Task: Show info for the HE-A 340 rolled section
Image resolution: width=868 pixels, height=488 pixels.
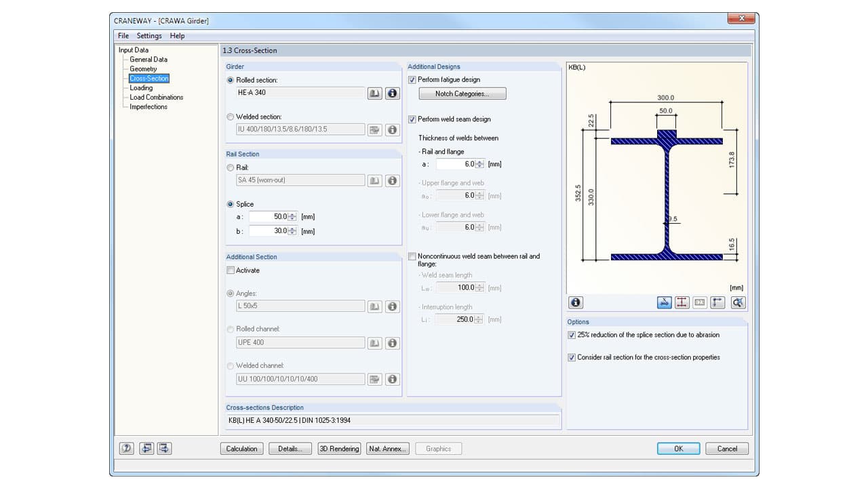Action: pyautogui.click(x=392, y=94)
